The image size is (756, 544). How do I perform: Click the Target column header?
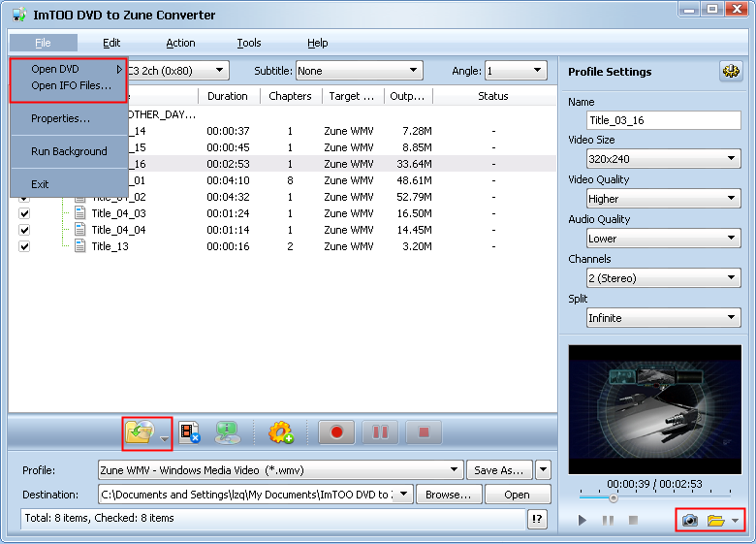tap(353, 96)
